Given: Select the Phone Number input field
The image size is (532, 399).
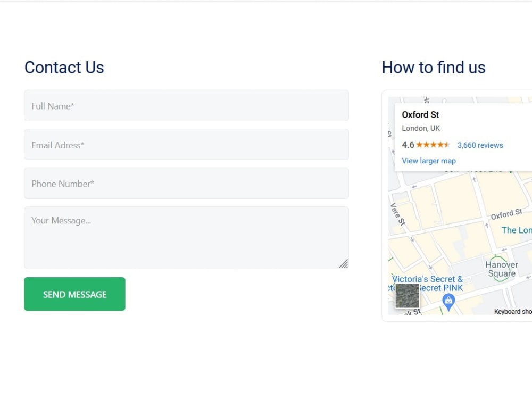Looking at the screenshot, I should [x=186, y=183].
